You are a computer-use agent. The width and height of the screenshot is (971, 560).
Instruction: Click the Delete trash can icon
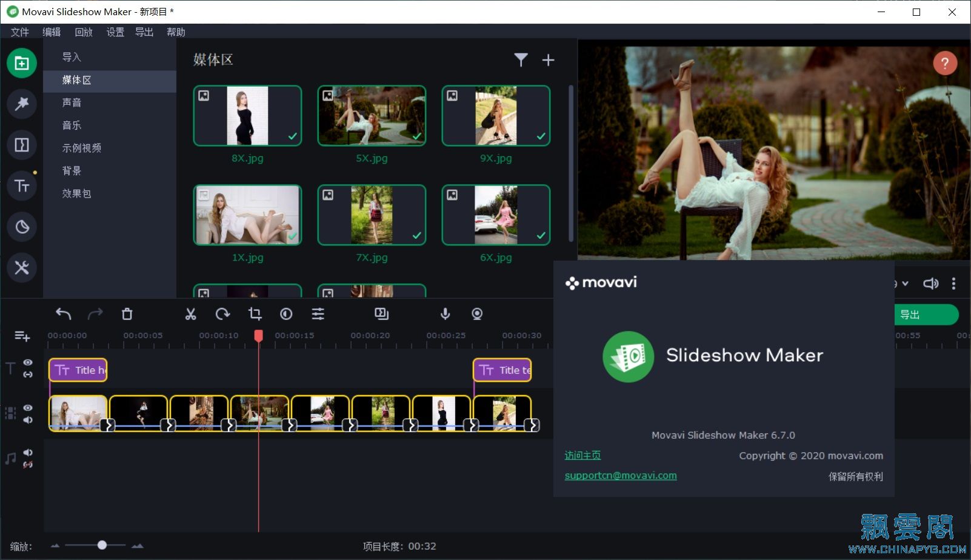tap(127, 314)
